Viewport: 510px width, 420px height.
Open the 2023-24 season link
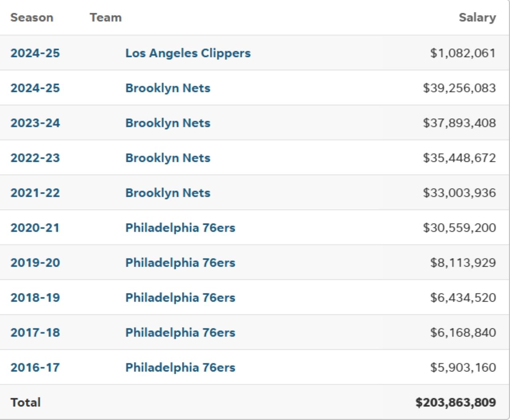(35, 123)
